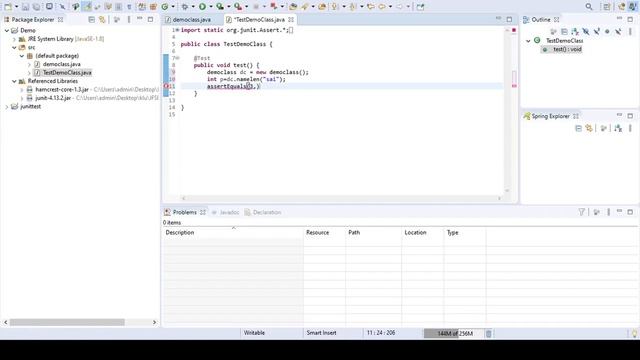Expand the junittest project
640x360 pixels.
7,107
